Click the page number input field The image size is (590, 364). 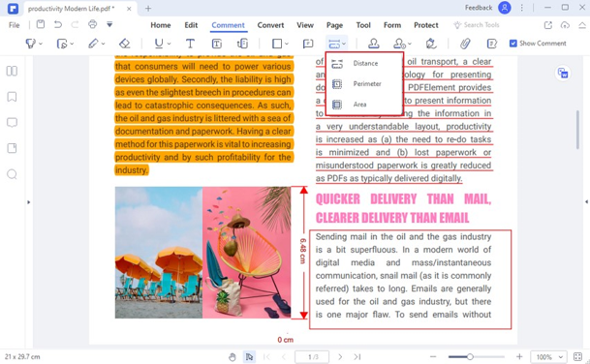point(312,357)
